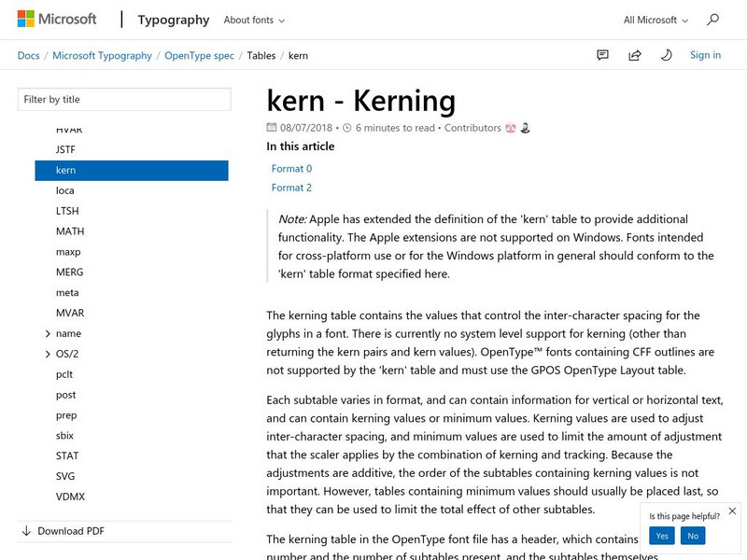Open the All Microsoft dropdown menu

(655, 20)
